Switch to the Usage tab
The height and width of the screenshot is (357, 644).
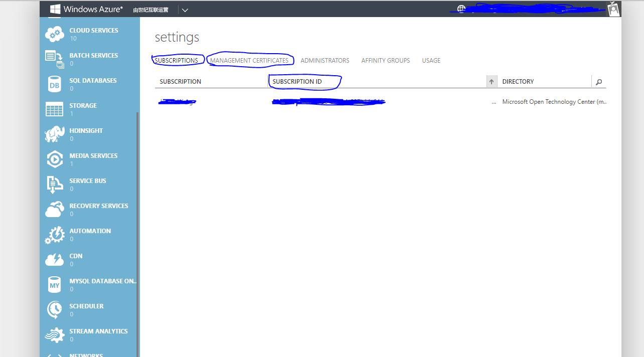(x=431, y=61)
